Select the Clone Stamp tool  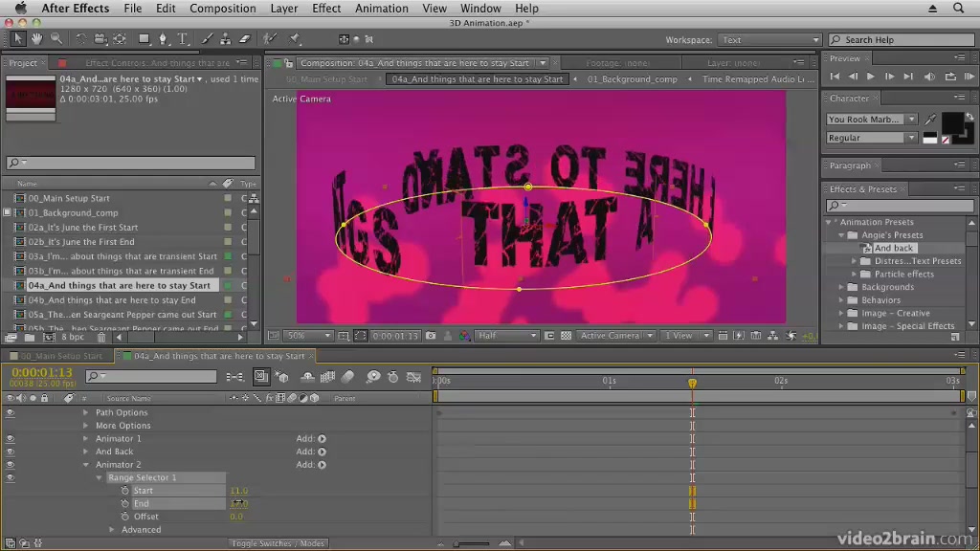pos(226,38)
